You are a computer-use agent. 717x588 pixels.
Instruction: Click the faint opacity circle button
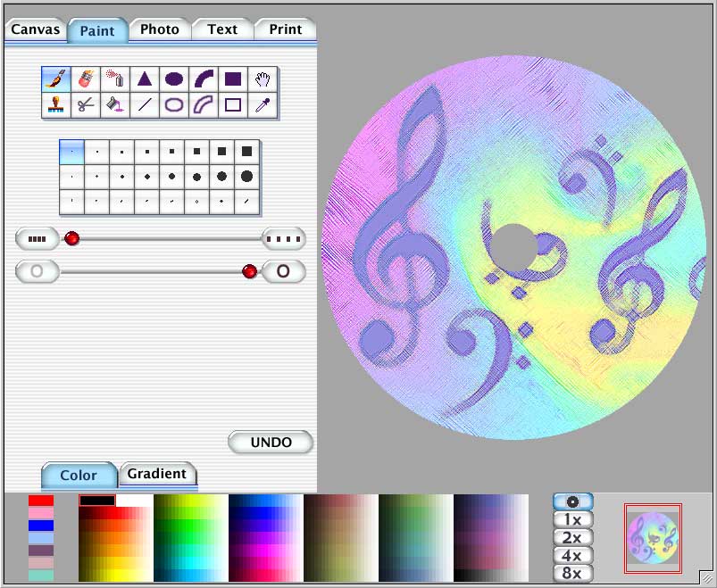coord(38,271)
